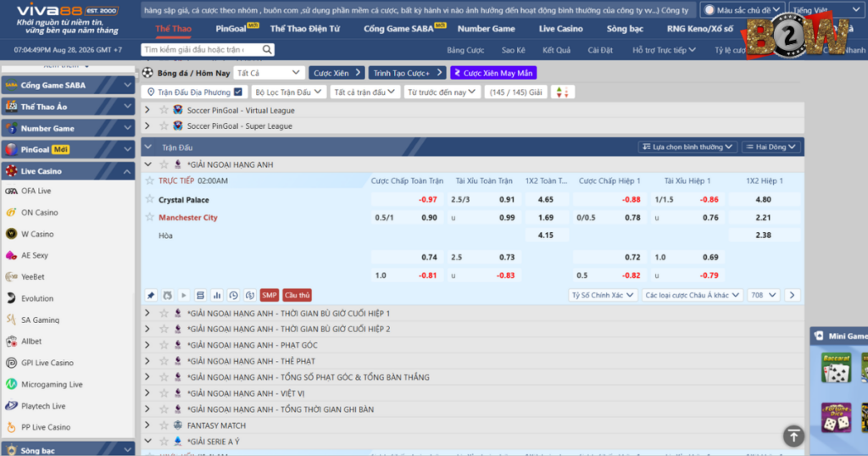Expand GIẢI NGOẠI HẠNG ANH - PHẠT GÓC
This screenshot has width=868, height=456.
147,345
